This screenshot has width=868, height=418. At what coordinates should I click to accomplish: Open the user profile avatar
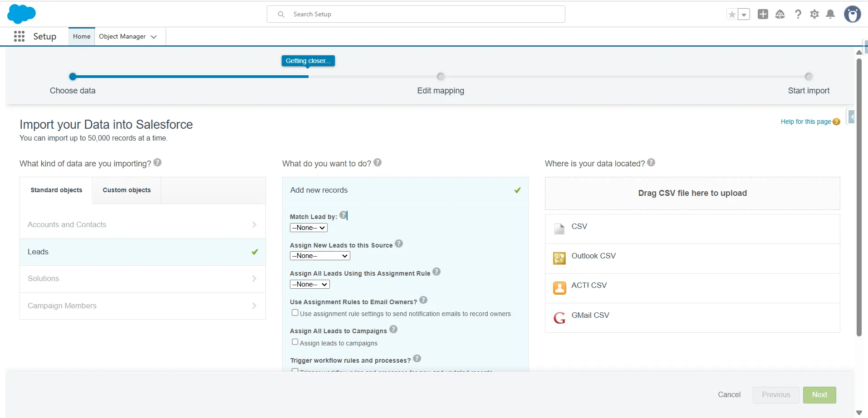852,14
